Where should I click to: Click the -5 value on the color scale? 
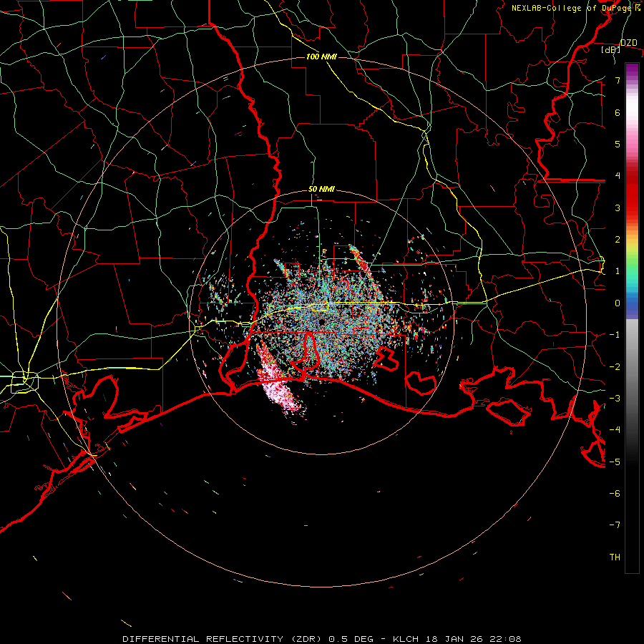pyautogui.click(x=615, y=462)
